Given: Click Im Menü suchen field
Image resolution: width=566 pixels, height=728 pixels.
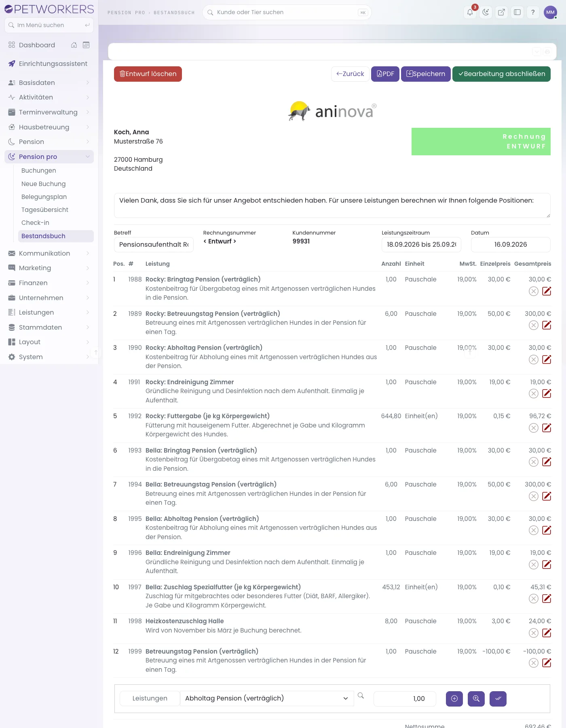Looking at the screenshot, I should [x=49, y=25].
